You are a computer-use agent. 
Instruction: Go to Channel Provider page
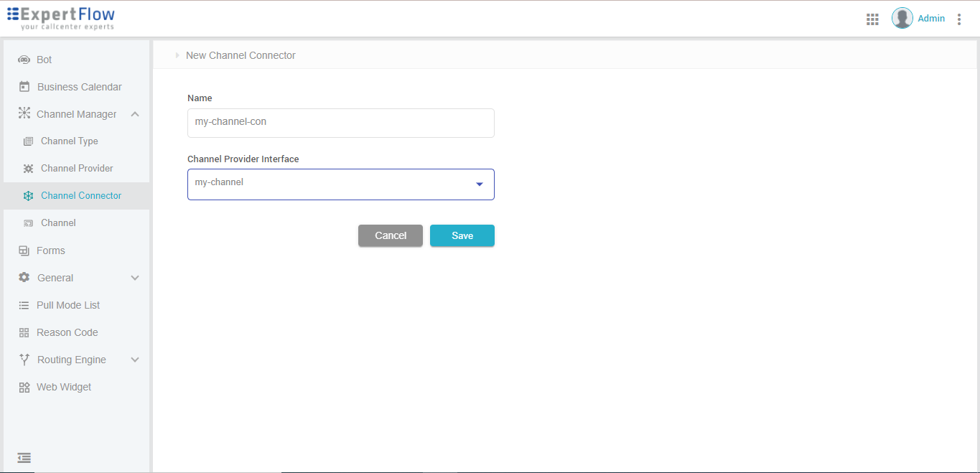(x=77, y=169)
